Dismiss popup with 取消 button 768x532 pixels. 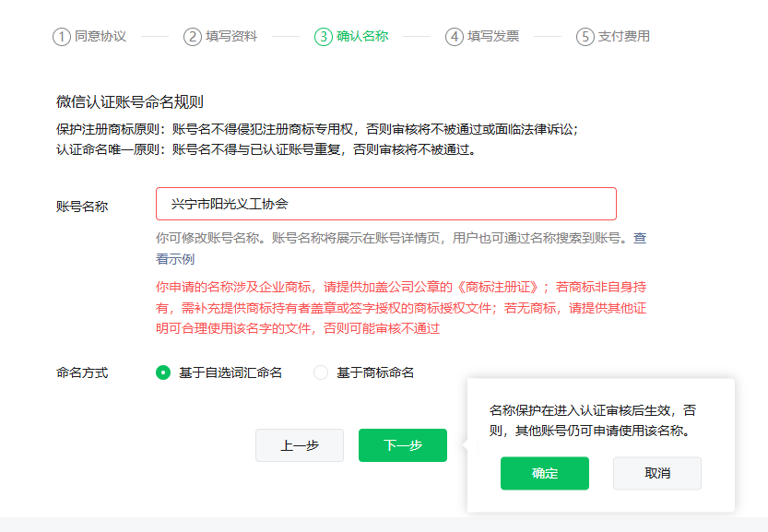point(657,473)
